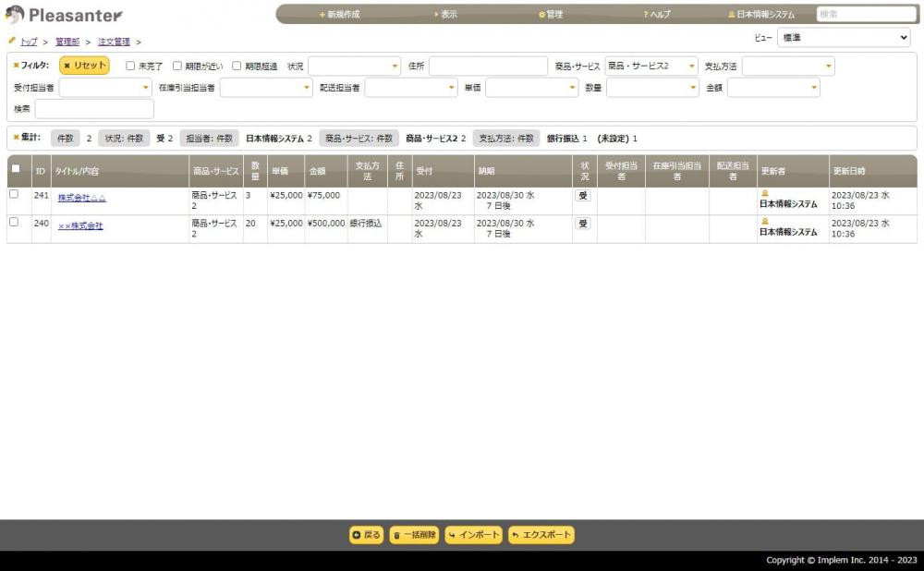Click the 受 status icon in row 241
This screenshot has width=924, height=571.
(583, 196)
